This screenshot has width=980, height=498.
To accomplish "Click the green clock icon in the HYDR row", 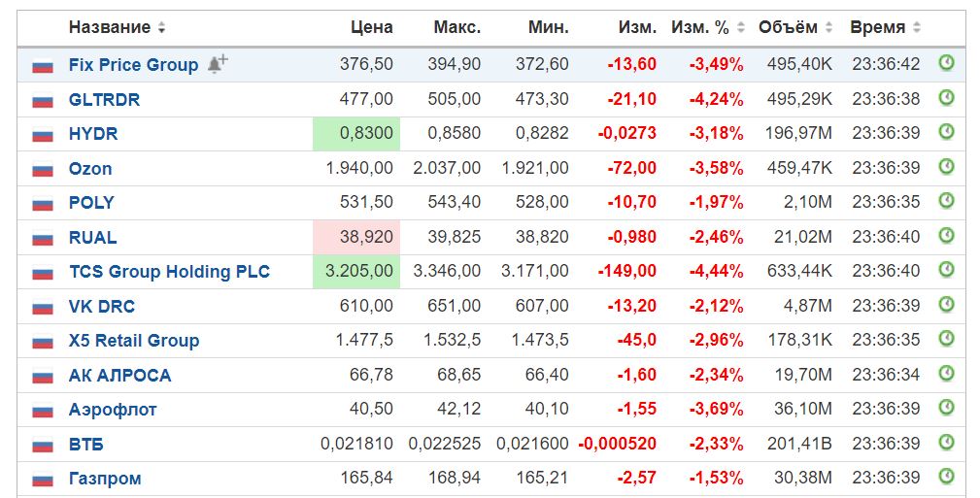I will [x=946, y=132].
